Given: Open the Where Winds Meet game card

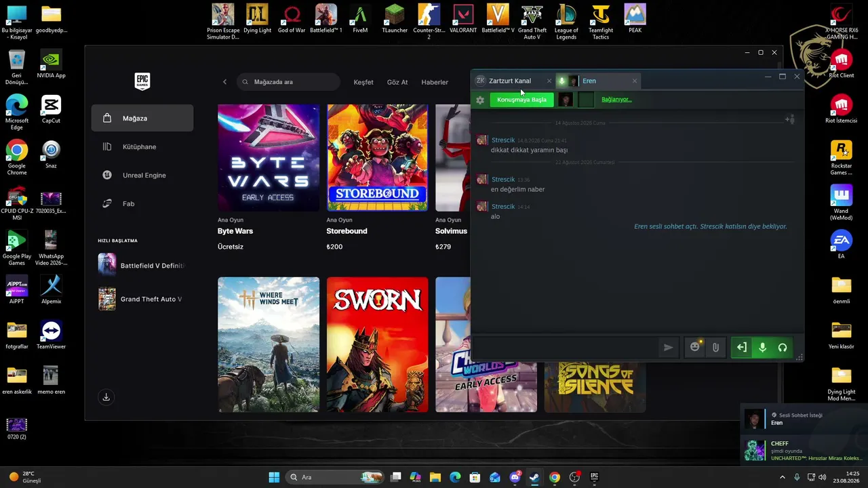Looking at the screenshot, I should click(x=269, y=344).
